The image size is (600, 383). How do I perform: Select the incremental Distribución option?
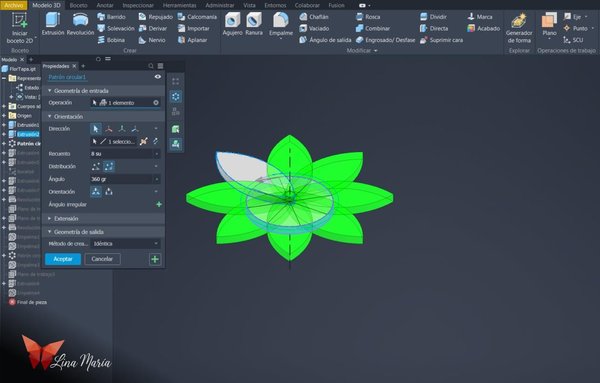pyautogui.click(x=96, y=166)
